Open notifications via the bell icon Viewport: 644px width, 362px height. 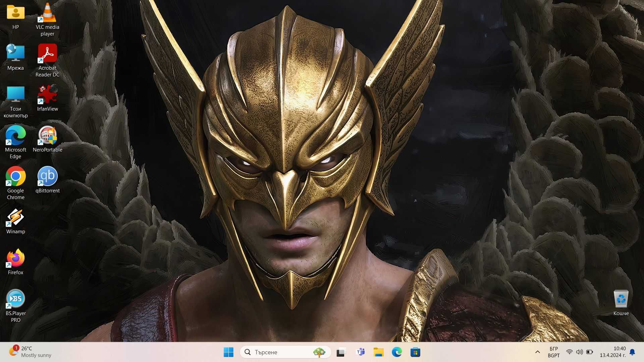tap(632, 352)
